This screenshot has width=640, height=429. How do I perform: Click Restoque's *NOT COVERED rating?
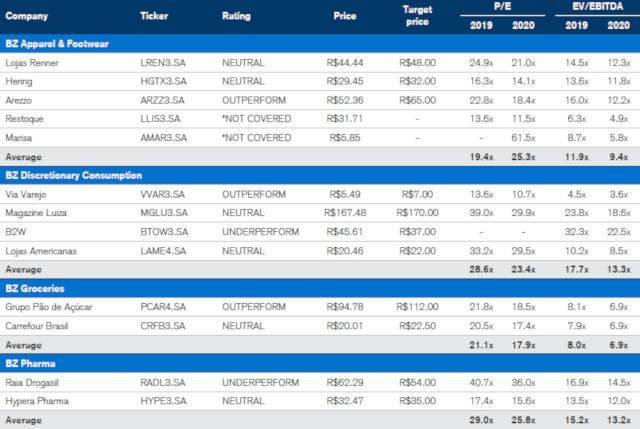point(257,119)
